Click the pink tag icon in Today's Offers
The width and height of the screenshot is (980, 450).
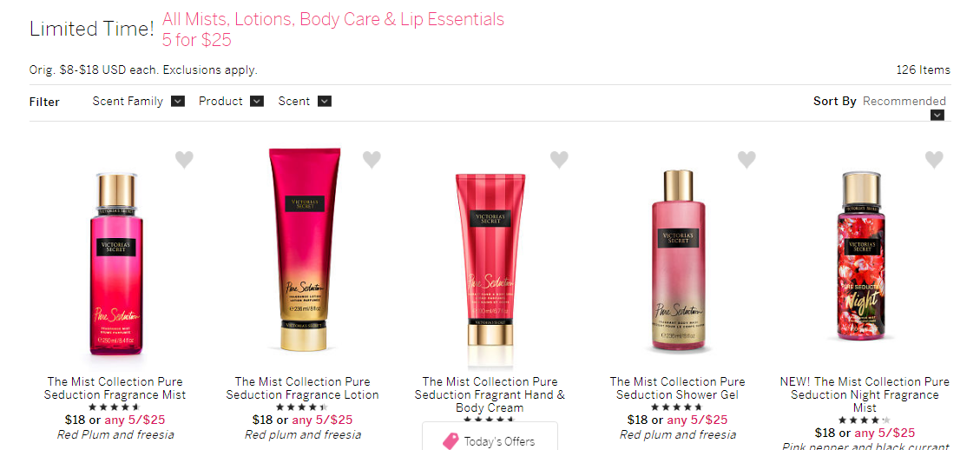click(x=451, y=441)
